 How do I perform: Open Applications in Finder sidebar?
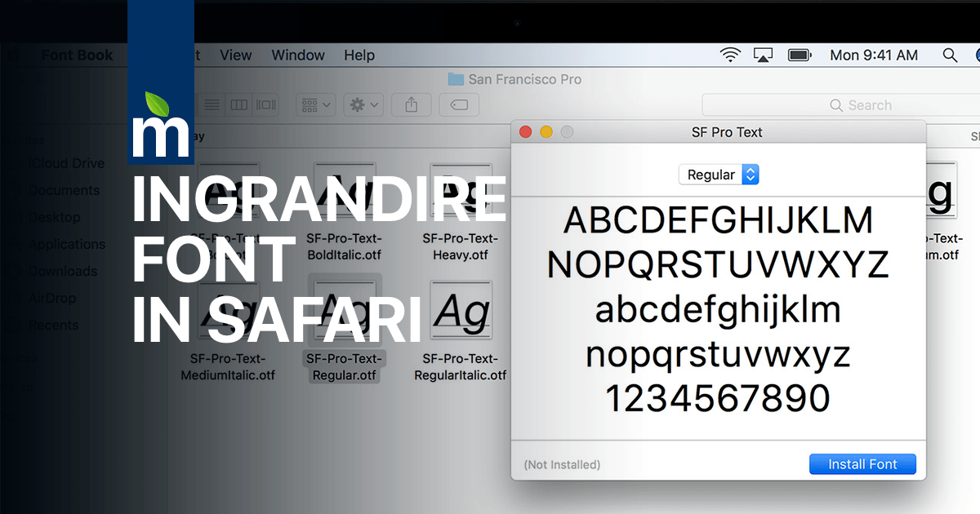pyautogui.click(x=67, y=244)
